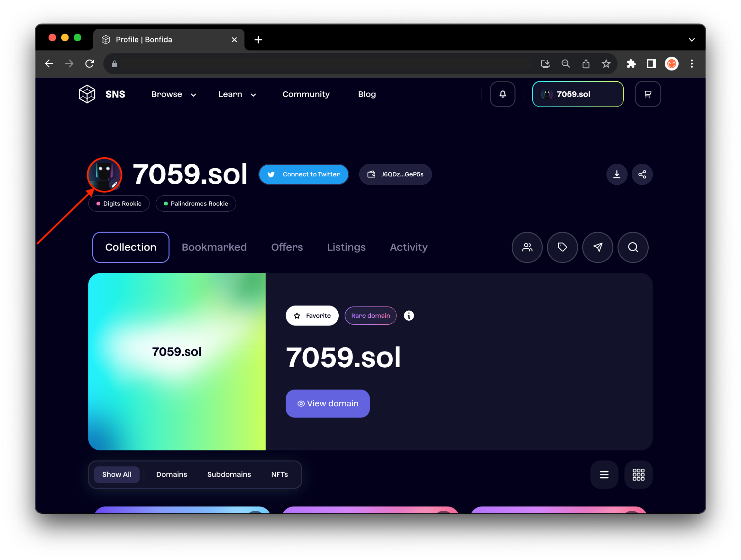Click the notification bell icon

coord(502,94)
